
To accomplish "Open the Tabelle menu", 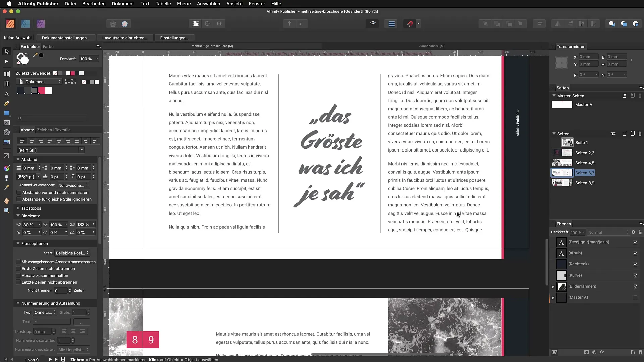I will click(163, 4).
